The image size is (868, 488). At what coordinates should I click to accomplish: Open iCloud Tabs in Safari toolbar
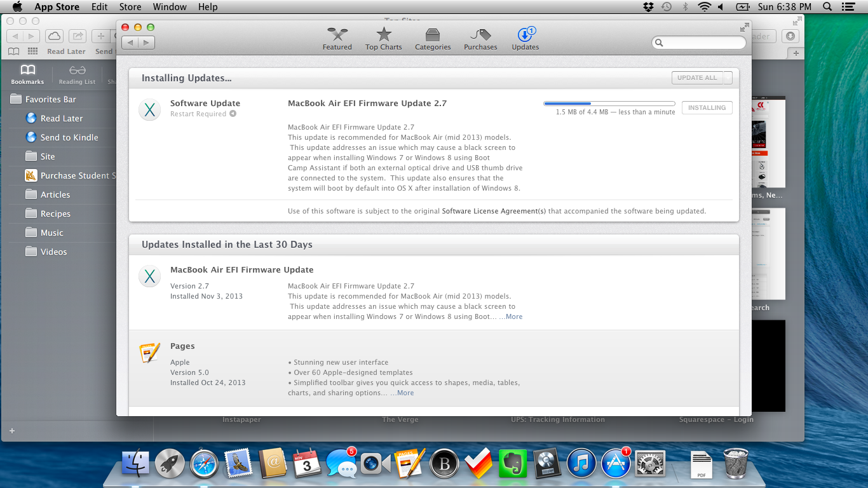point(55,36)
